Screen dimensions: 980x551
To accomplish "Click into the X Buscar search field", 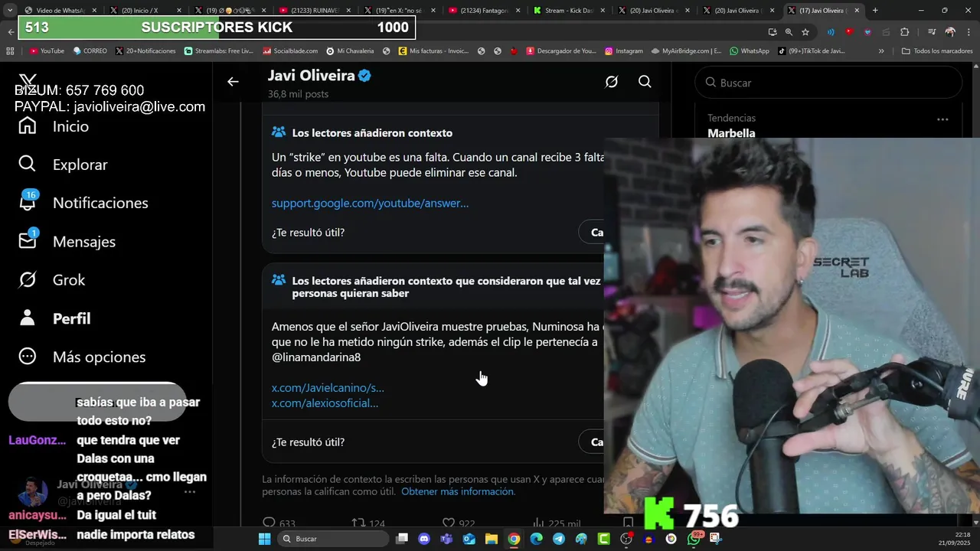I will (828, 82).
